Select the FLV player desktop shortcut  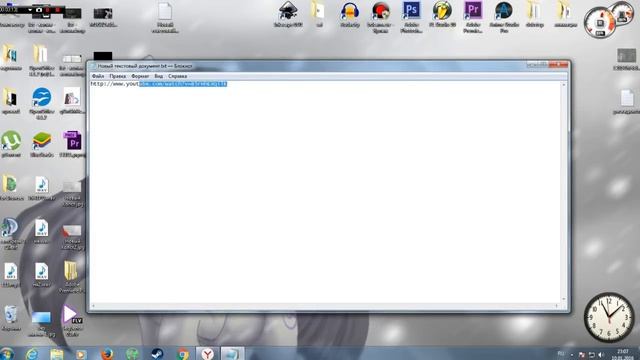[x=72, y=321]
